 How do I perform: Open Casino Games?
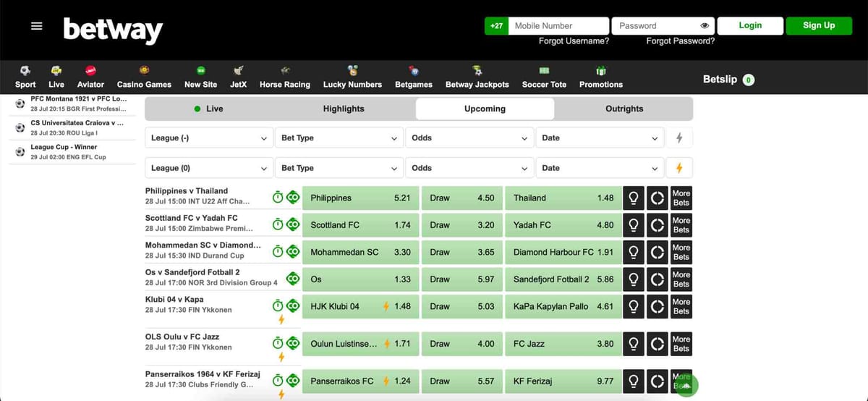tap(144, 77)
